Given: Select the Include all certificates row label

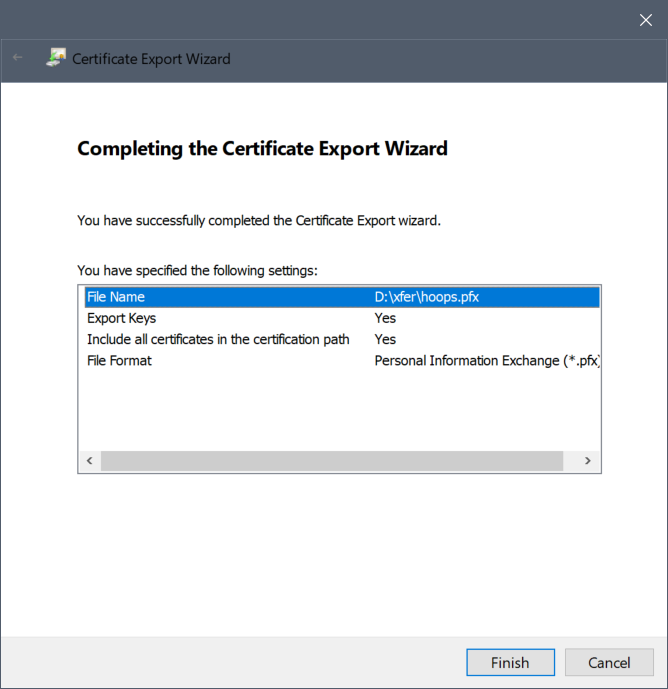Looking at the screenshot, I should (218, 339).
